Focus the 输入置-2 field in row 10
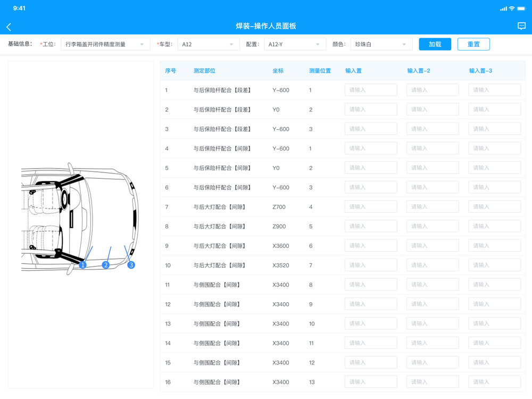 point(433,265)
